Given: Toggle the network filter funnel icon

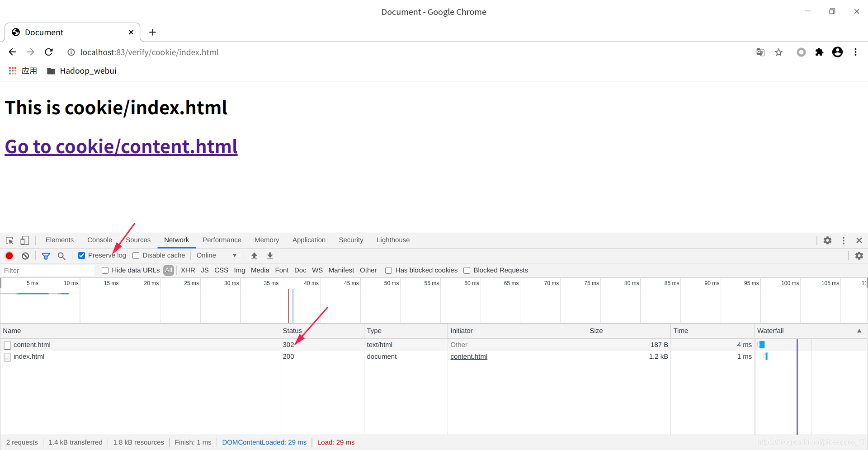Looking at the screenshot, I should click(46, 256).
